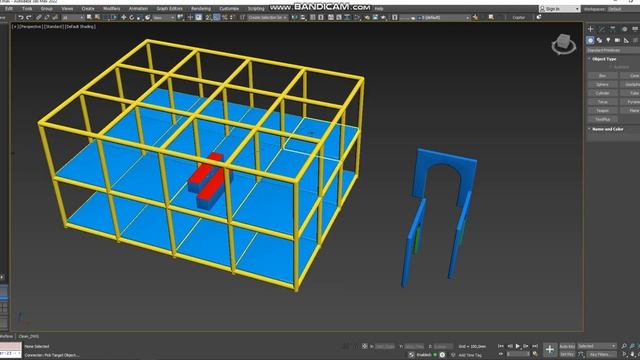The width and height of the screenshot is (640, 360).
Task: Open the reference coordinate system dropdown
Action: [x=164, y=18]
